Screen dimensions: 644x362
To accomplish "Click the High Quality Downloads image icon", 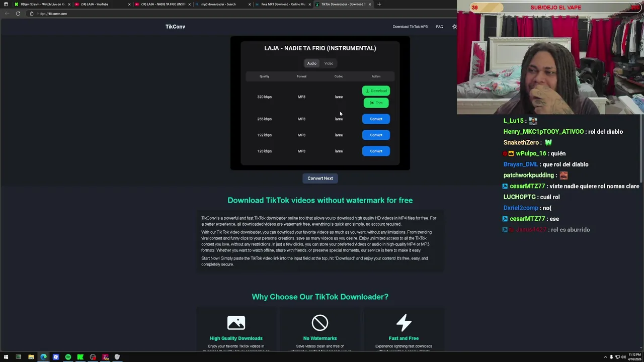I will pos(236,323).
